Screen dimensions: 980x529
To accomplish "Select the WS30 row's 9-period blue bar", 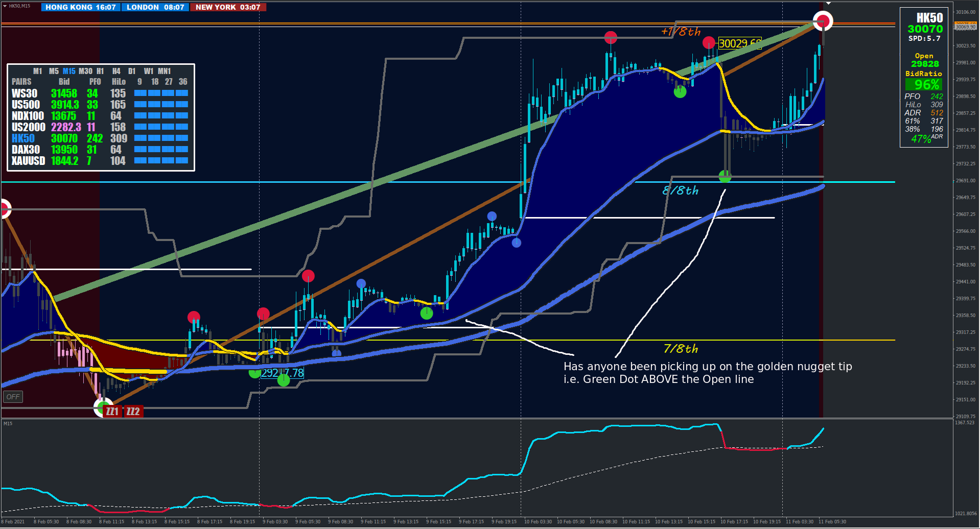I will pos(141,93).
